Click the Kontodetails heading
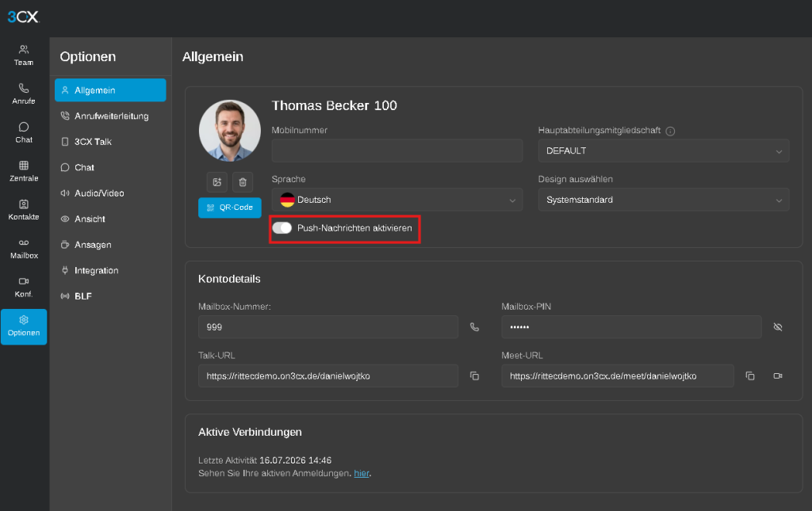Viewport: 812px width, 511px height. tap(229, 279)
